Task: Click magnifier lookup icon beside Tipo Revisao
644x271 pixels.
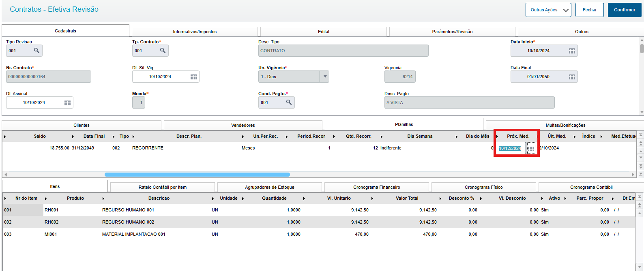Action: tap(36, 51)
